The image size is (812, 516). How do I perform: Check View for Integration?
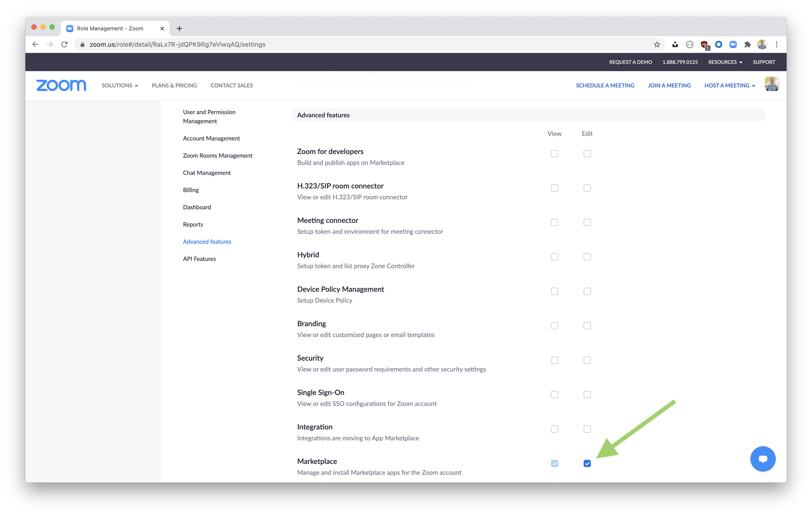tap(554, 429)
